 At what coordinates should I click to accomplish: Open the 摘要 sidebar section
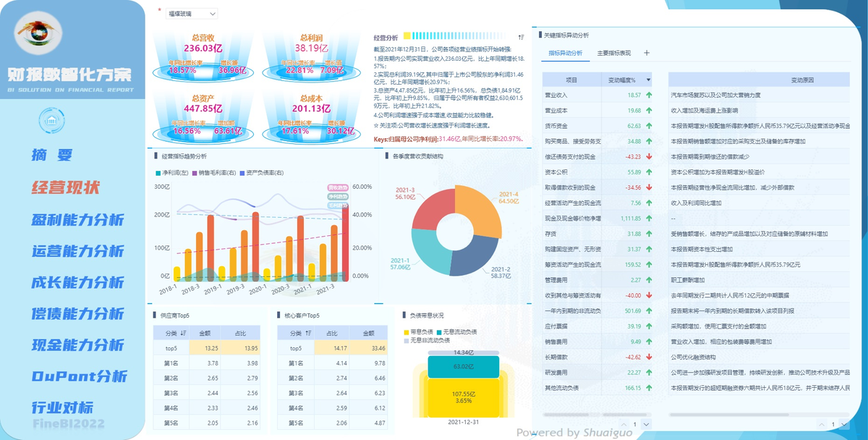[x=52, y=155]
